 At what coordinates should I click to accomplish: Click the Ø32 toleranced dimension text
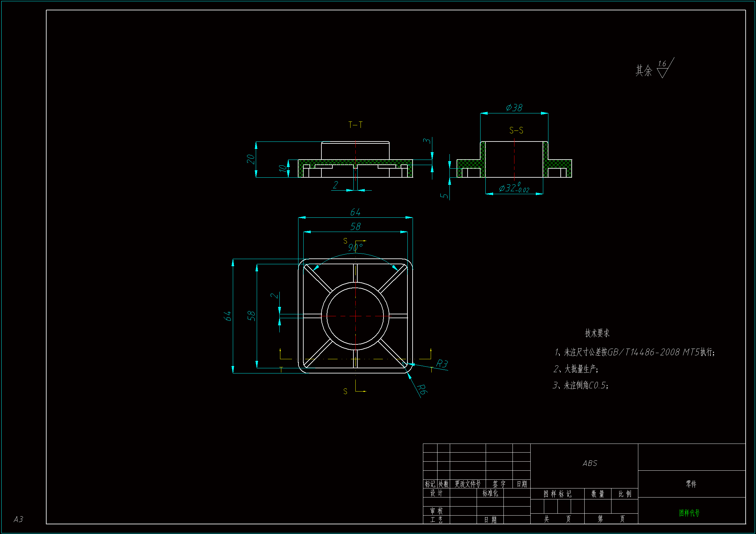pyautogui.click(x=514, y=189)
